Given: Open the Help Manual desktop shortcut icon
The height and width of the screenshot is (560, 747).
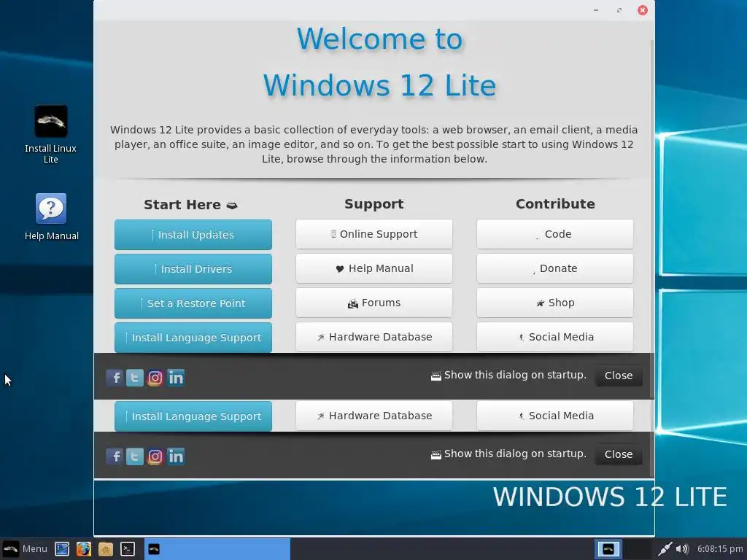Looking at the screenshot, I should (51, 209).
